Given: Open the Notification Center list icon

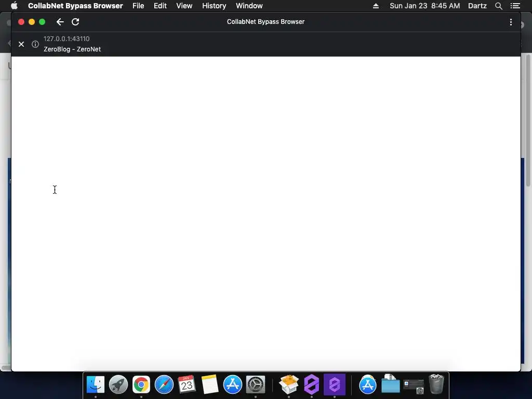Looking at the screenshot, I should (515, 6).
